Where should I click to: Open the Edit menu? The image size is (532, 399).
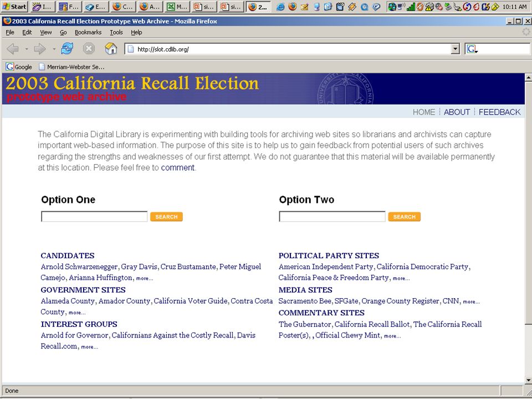27,32
